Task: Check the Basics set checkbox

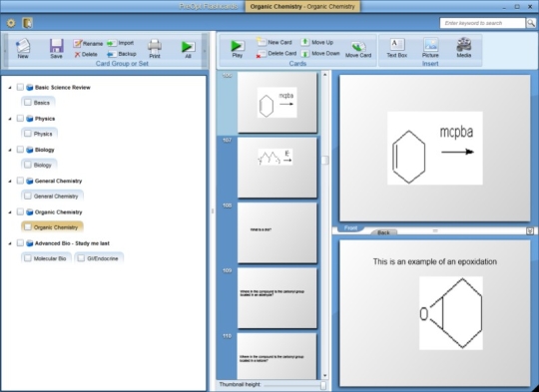Action: pyautogui.click(x=28, y=103)
